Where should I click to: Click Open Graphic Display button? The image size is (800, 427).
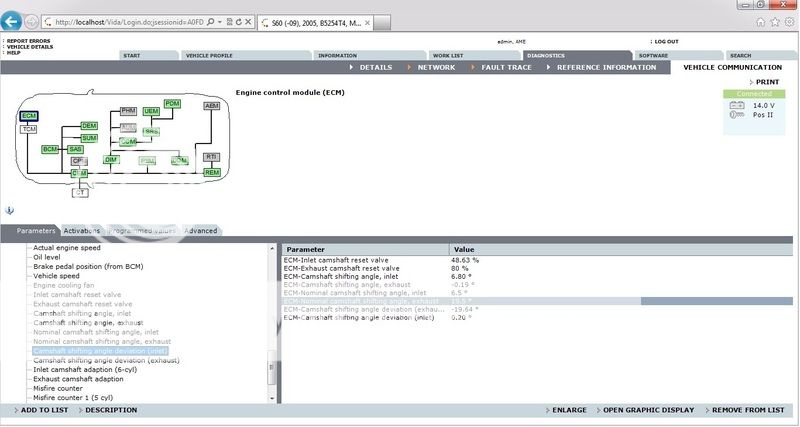648,410
